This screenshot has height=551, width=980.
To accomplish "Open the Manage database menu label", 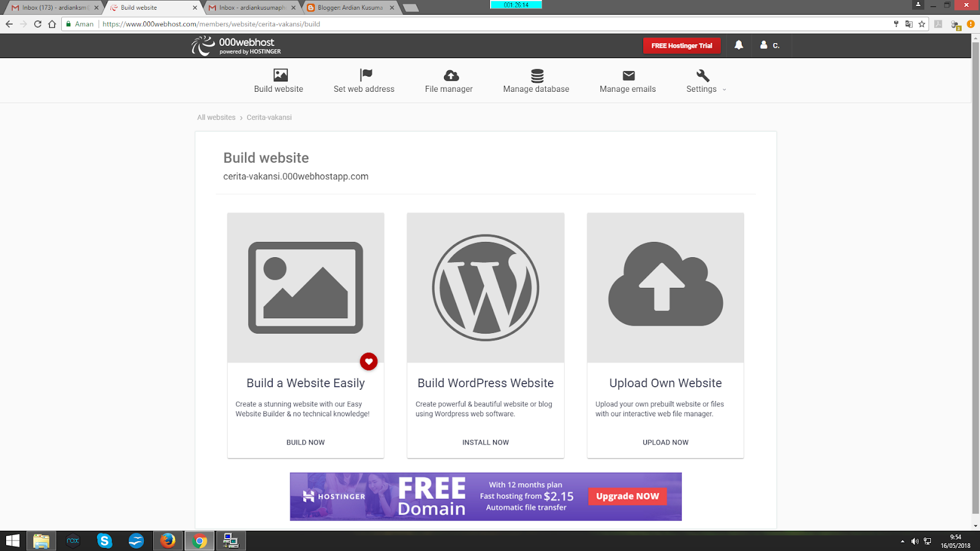I will pos(536,89).
